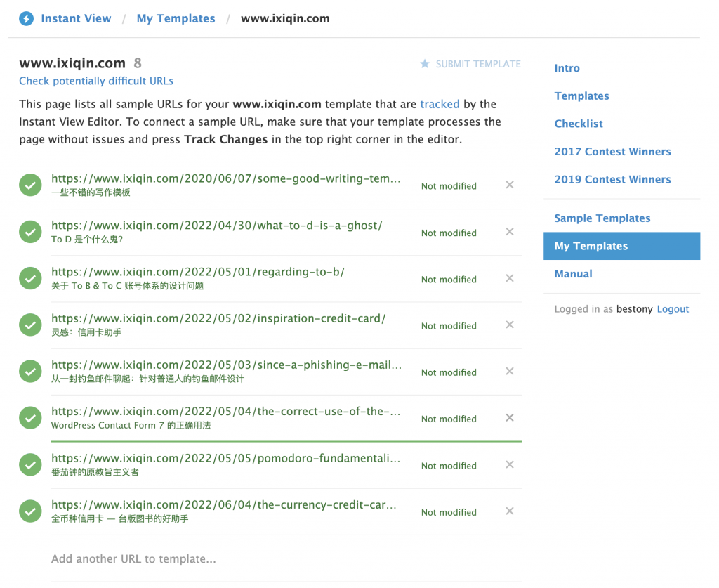
Task: Click the star next to SUBMIT TEMPLATE
Action: pyautogui.click(x=425, y=63)
